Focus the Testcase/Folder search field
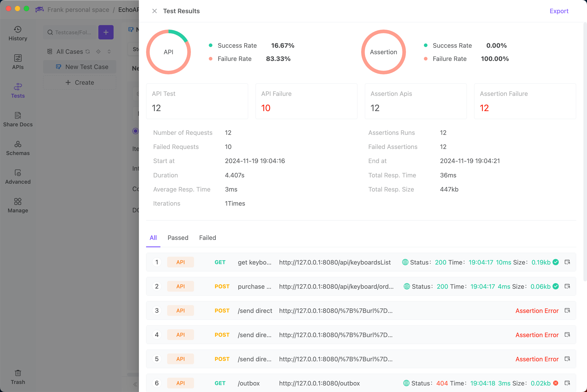 (70, 32)
